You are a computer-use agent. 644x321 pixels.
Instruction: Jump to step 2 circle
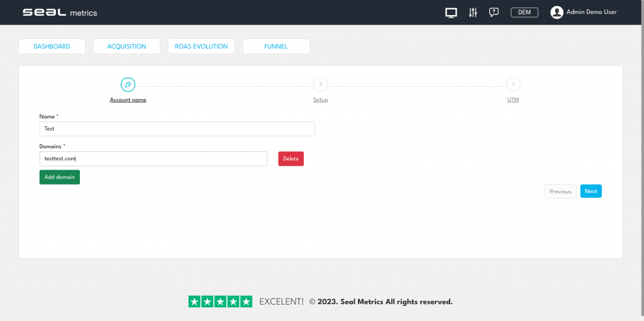click(320, 84)
